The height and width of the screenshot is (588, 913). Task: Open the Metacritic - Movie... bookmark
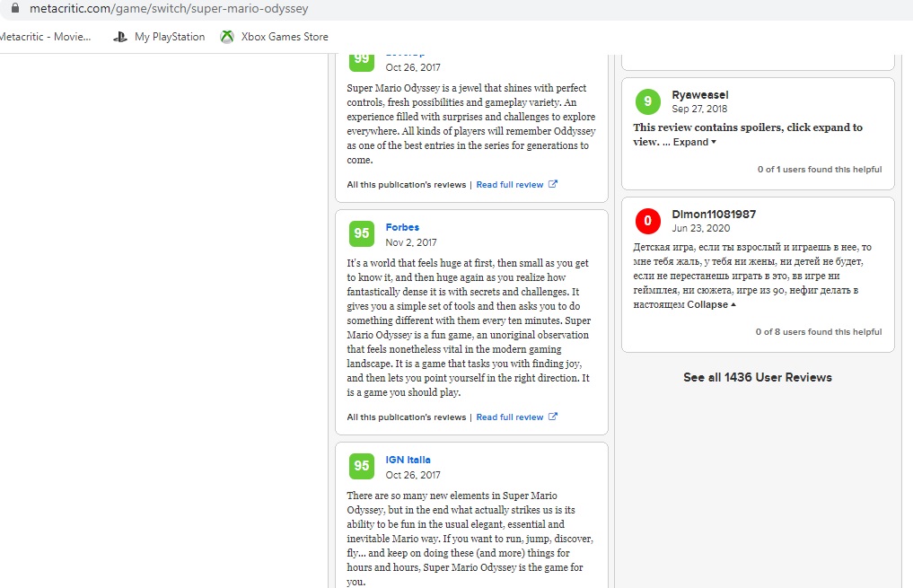(46, 37)
